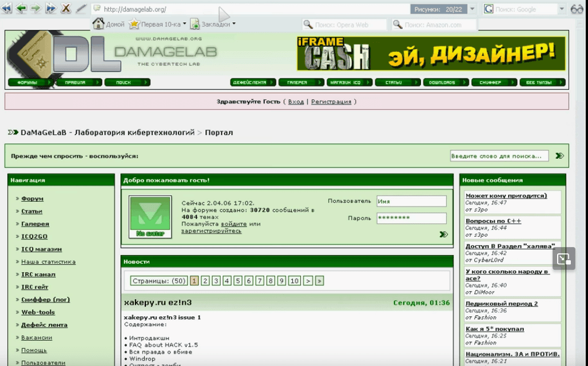The width and height of the screenshot is (588, 366).
Task: Open ПРАВИЛА from site header menu
Action: click(x=79, y=82)
